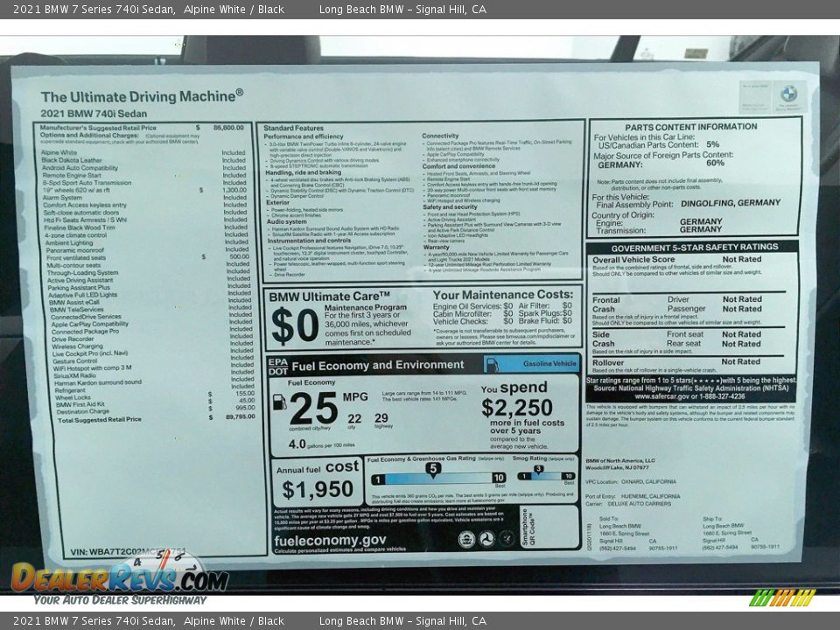Click the 'Audio system' subheading
Image resolution: width=840 pixels, height=630 pixels.
click(287, 221)
